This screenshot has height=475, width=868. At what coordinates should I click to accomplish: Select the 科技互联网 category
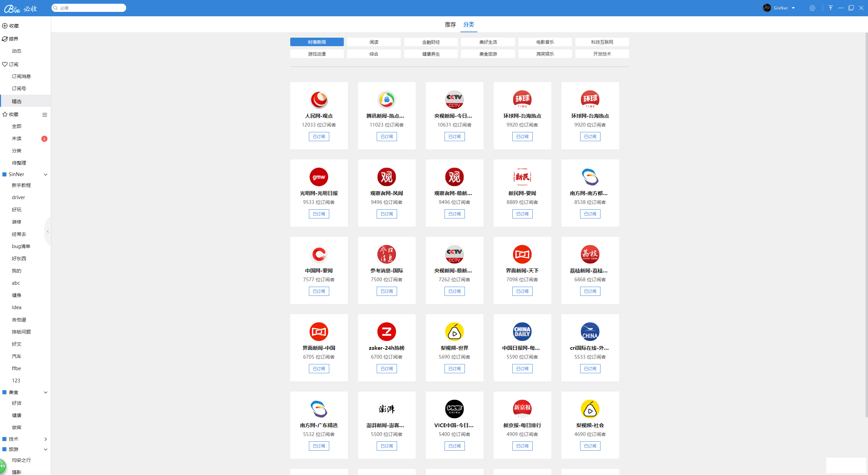(602, 42)
